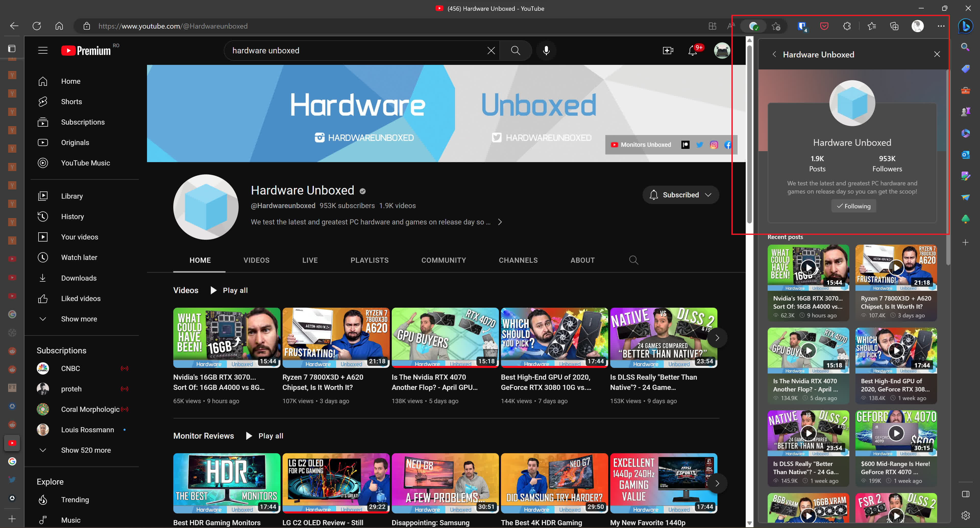Switch to the VIDEOS tab
This screenshot has height=528, width=980.
256,260
